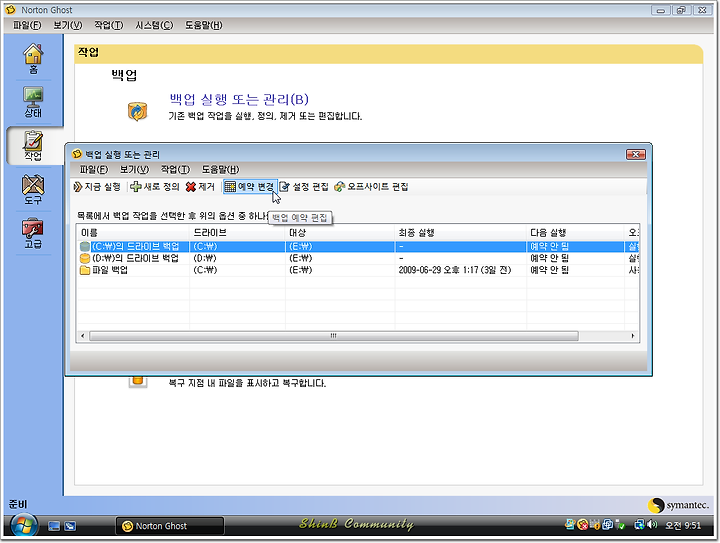
Task: Click the symantec logo
Action: pyautogui.click(x=679, y=505)
